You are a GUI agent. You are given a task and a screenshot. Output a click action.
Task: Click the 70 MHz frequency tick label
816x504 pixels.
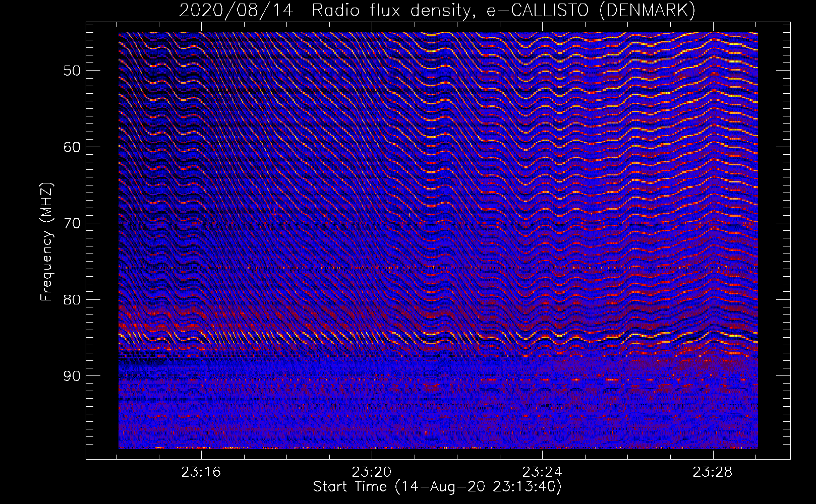72,223
